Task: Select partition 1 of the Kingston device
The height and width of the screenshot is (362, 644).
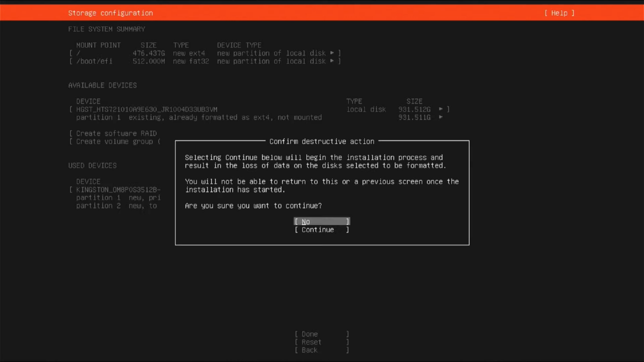Action: coord(117,197)
